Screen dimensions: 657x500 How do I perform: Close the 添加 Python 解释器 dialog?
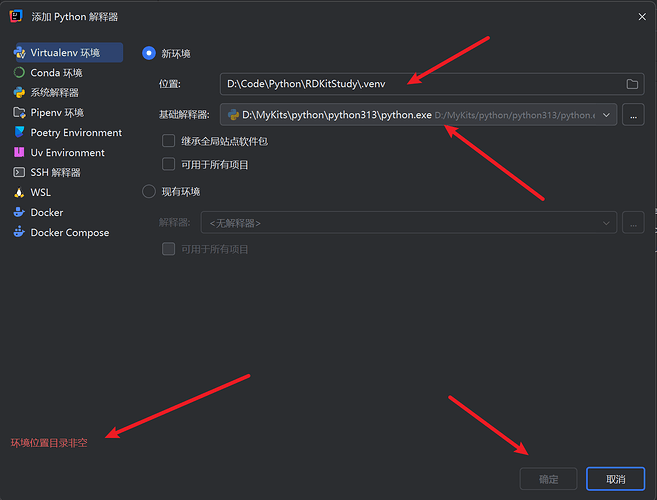(642, 16)
